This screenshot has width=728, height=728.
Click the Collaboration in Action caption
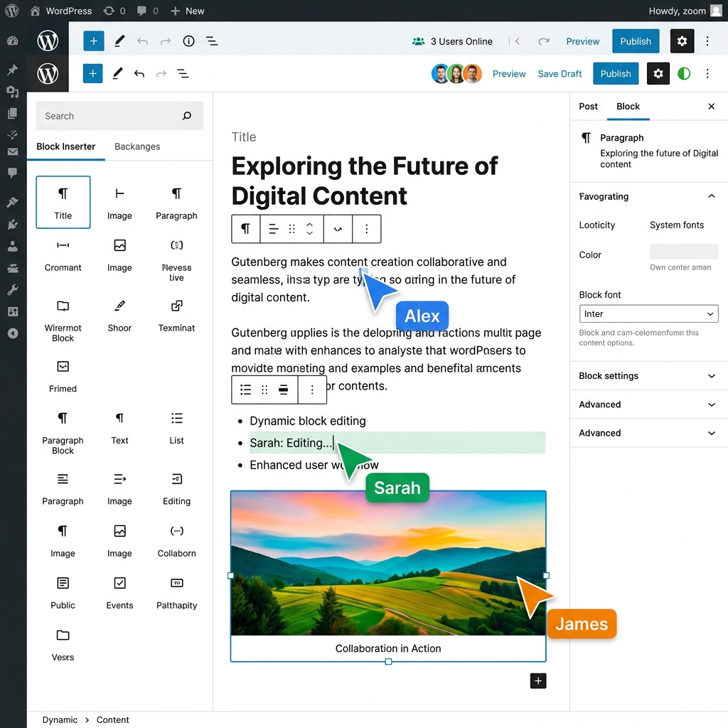pyautogui.click(x=388, y=648)
